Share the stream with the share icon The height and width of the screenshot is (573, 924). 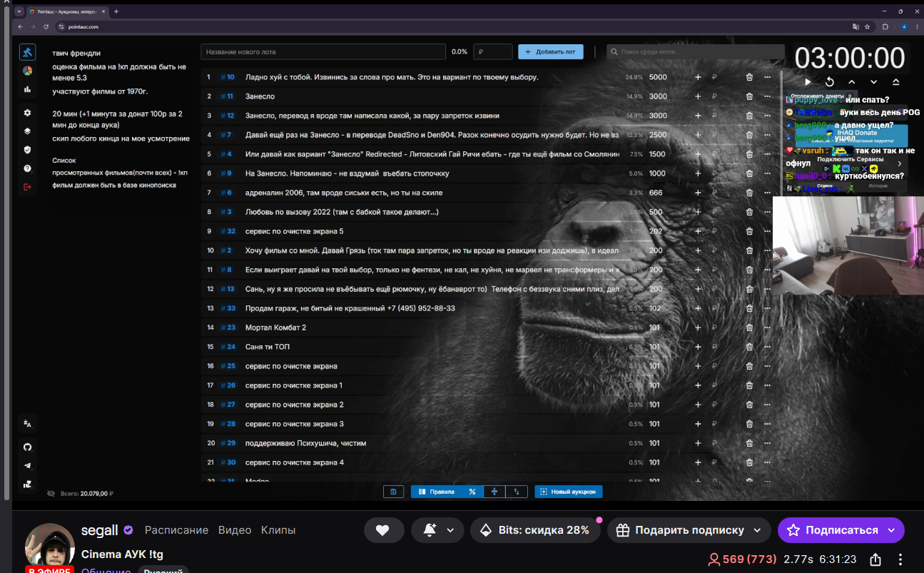click(x=875, y=559)
